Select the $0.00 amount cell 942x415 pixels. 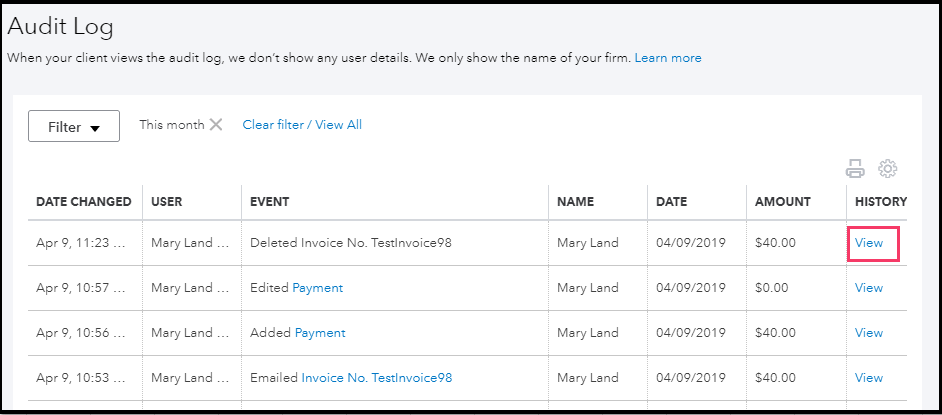pos(772,288)
